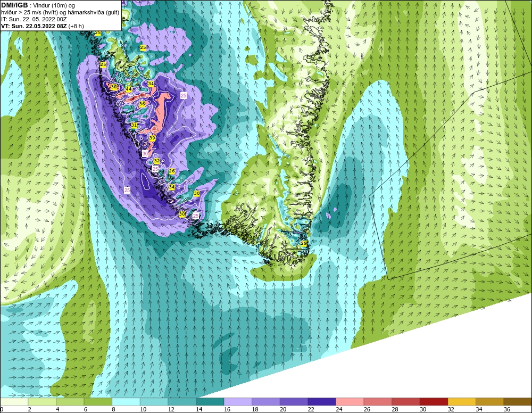The height and width of the screenshot is (413, 532).
Task: Click the legend scale value 20
Action: pyautogui.click(x=284, y=409)
